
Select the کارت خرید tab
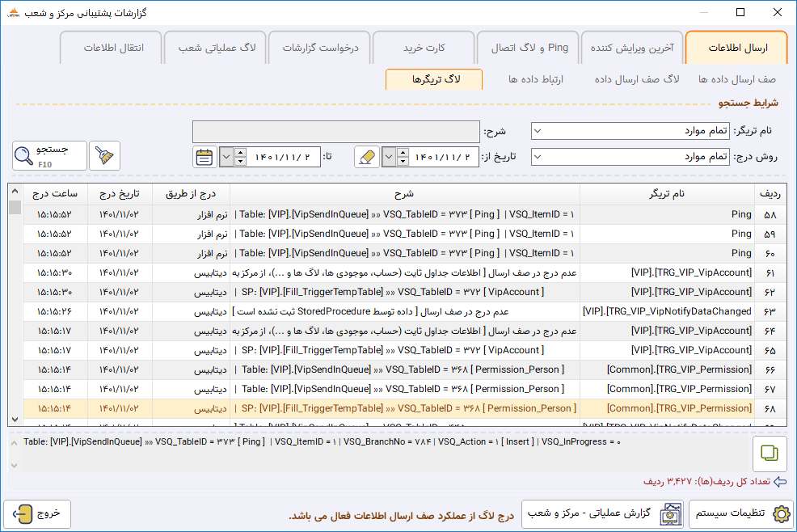coord(424,48)
